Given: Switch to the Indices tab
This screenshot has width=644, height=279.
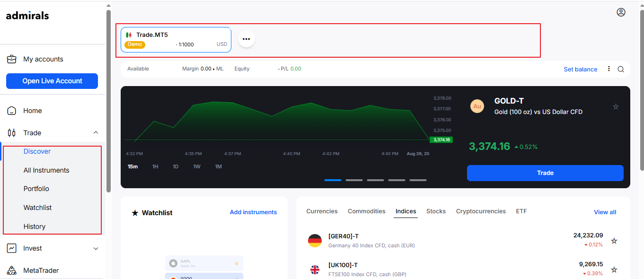Looking at the screenshot, I should coord(406,211).
